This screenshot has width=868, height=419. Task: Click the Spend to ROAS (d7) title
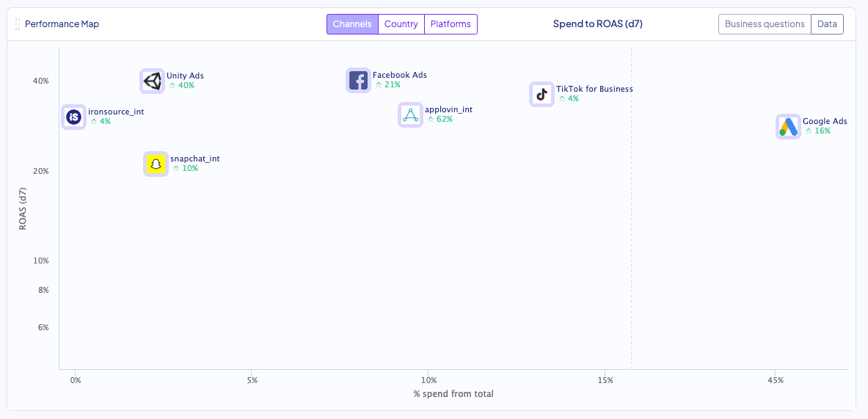(597, 24)
